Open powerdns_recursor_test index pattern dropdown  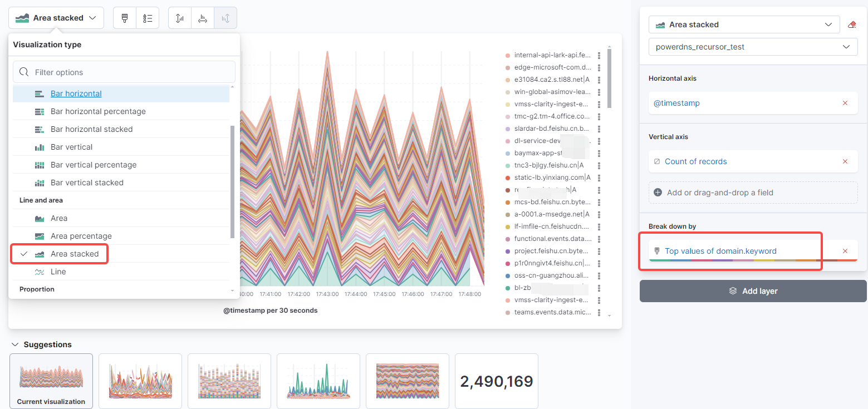(753, 47)
